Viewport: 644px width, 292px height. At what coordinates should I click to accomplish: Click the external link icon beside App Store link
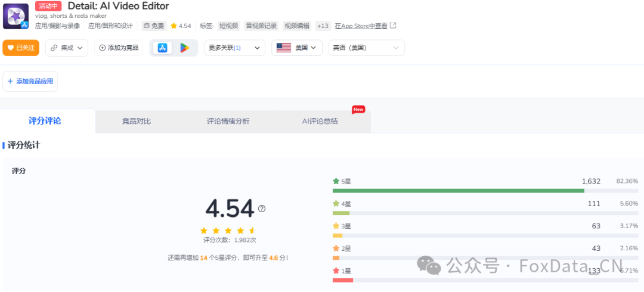click(393, 26)
